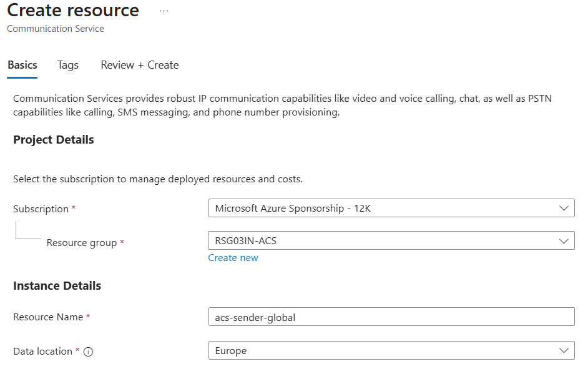This screenshot has width=588, height=379.
Task: Click the Resource Name field label
Action: 48,317
